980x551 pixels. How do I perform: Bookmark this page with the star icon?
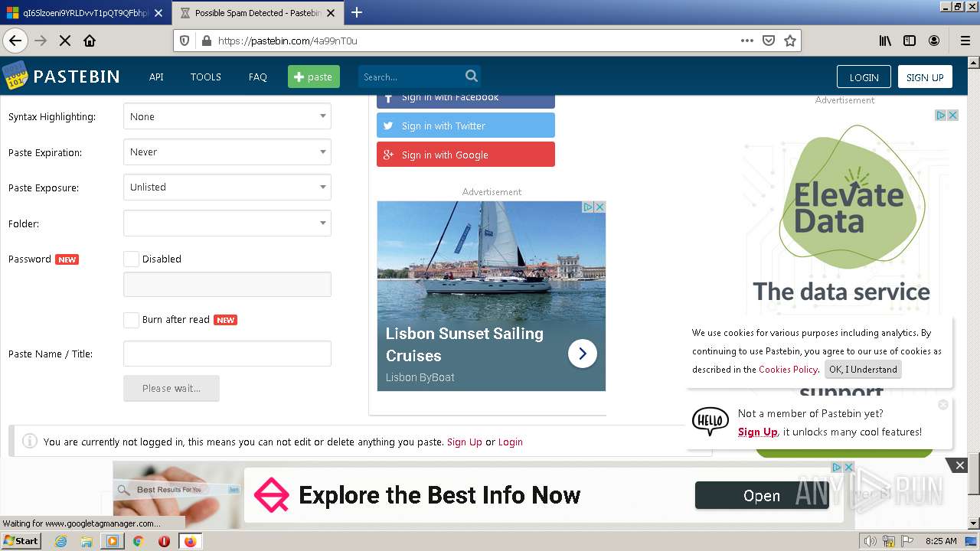click(790, 41)
